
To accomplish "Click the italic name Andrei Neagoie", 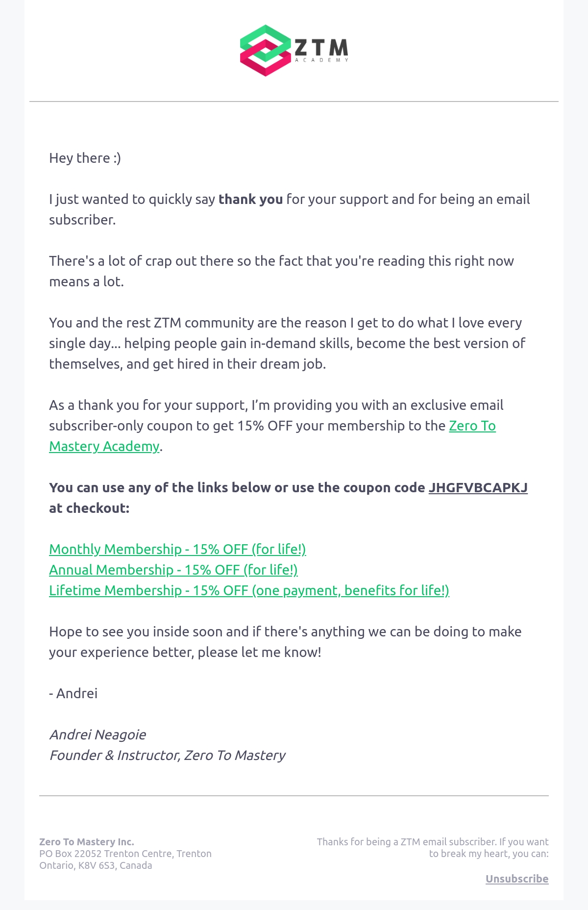I will click(98, 734).
